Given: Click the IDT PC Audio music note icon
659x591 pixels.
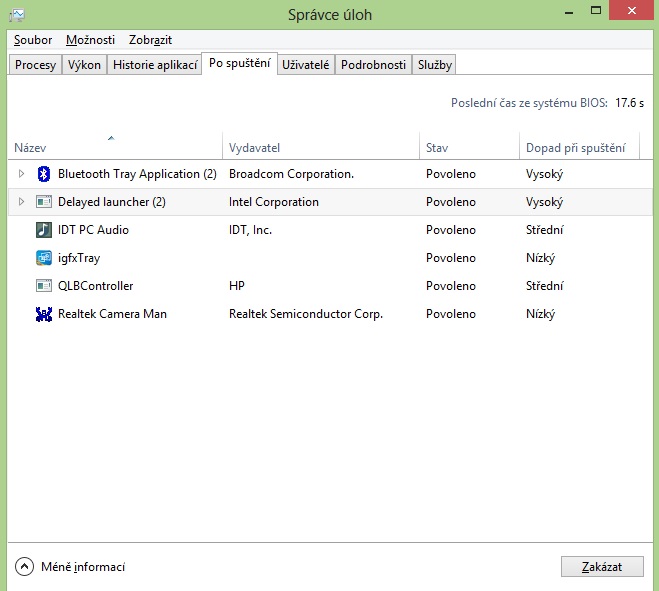Looking at the screenshot, I should tap(44, 230).
